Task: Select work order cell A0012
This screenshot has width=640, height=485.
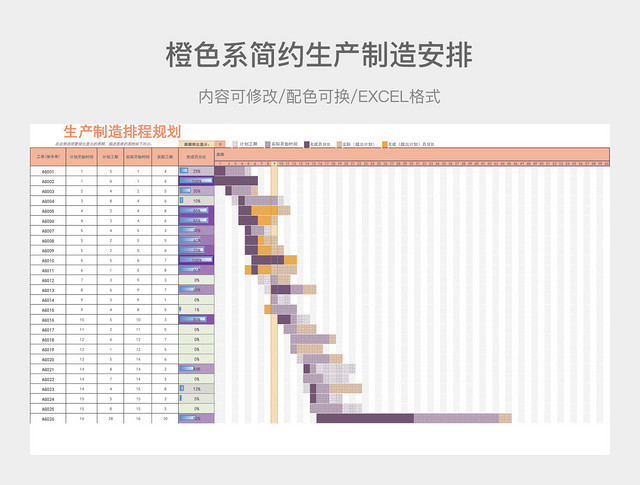Action: 48,280
